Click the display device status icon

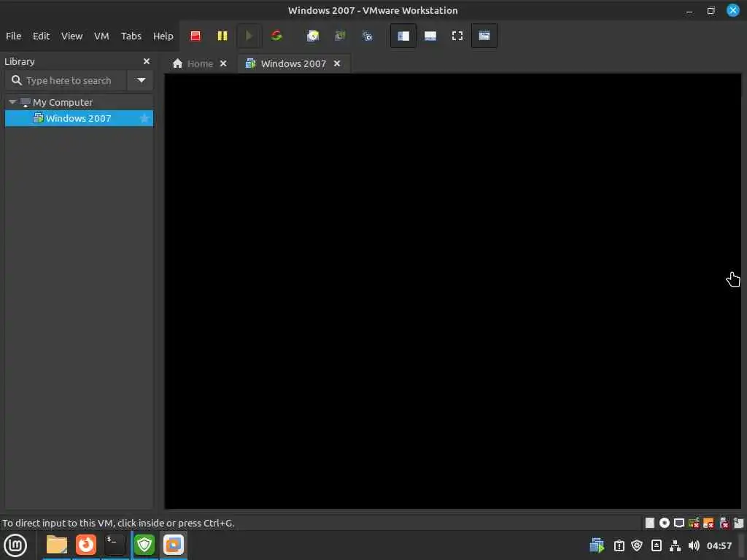point(679,523)
